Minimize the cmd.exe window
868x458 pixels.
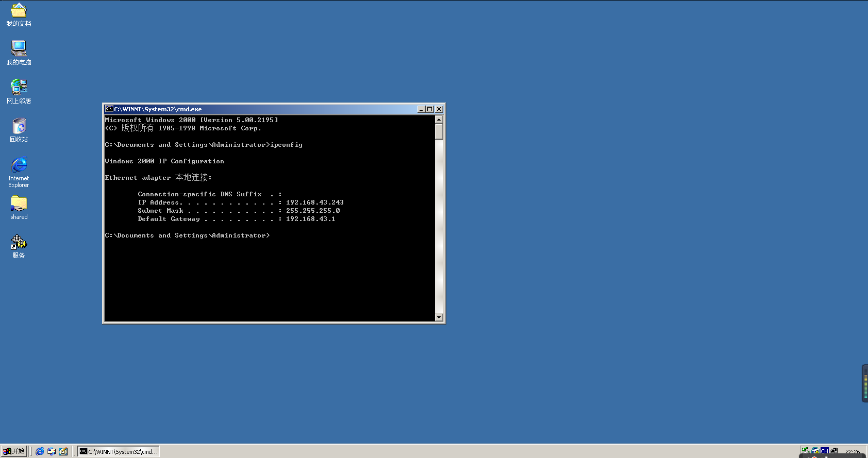coord(421,109)
